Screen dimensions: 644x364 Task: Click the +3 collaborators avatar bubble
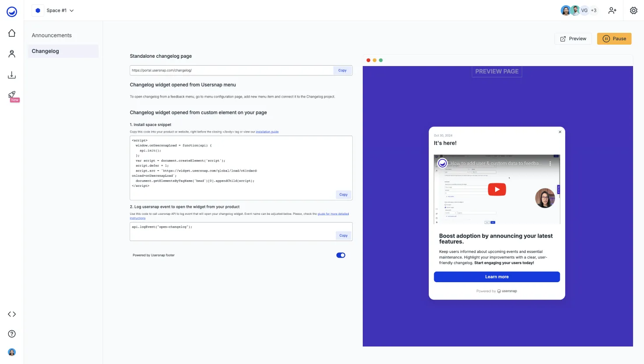pos(594,10)
